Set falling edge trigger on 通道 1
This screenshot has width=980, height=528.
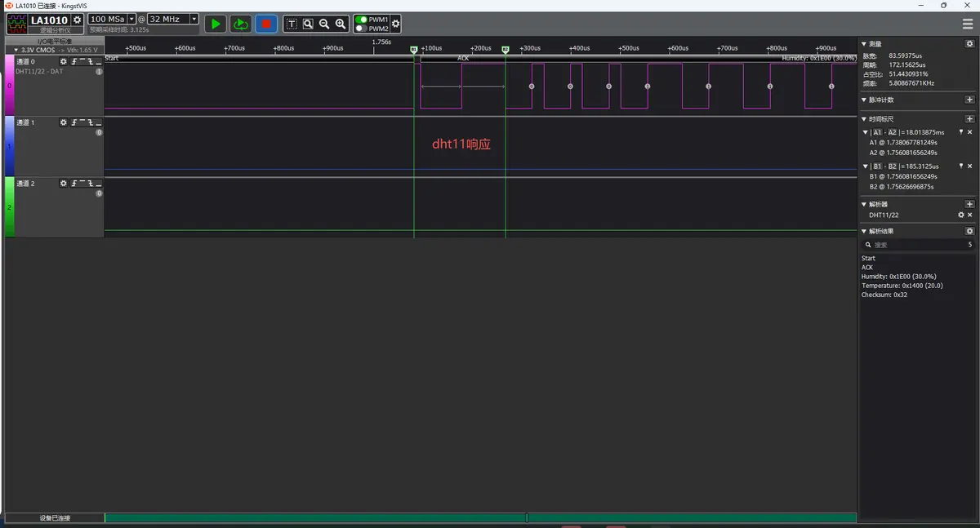point(91,122)
